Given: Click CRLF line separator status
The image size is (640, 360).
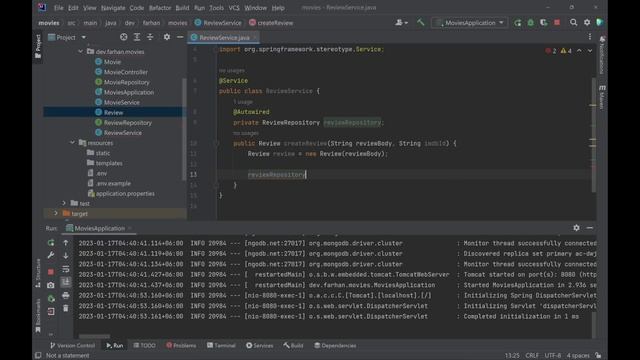Looking at the screenshot, I should point(532,356).
